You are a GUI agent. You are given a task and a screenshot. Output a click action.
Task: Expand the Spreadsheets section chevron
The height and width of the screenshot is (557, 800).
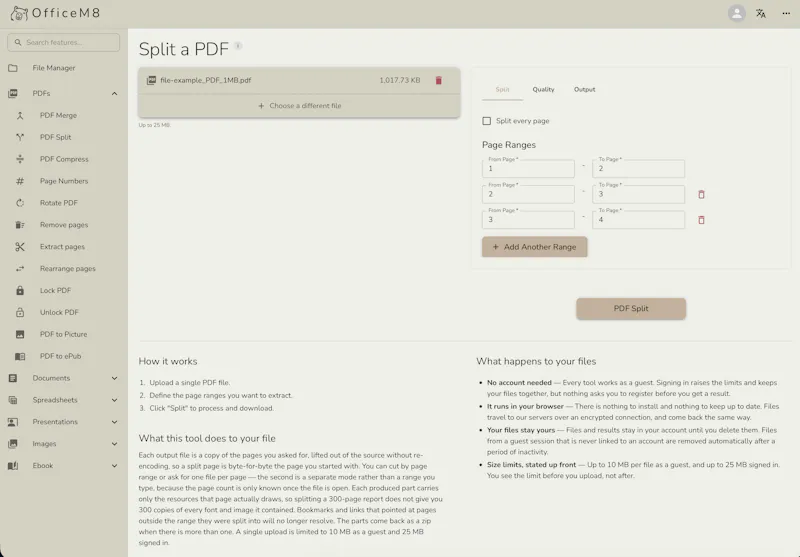(114, 400)
